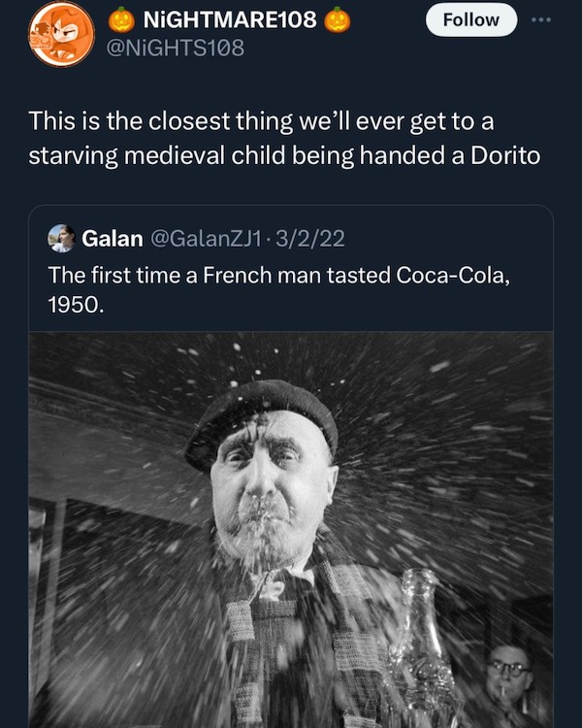
Task: Click the Follow button
Action: pos(471,20)
